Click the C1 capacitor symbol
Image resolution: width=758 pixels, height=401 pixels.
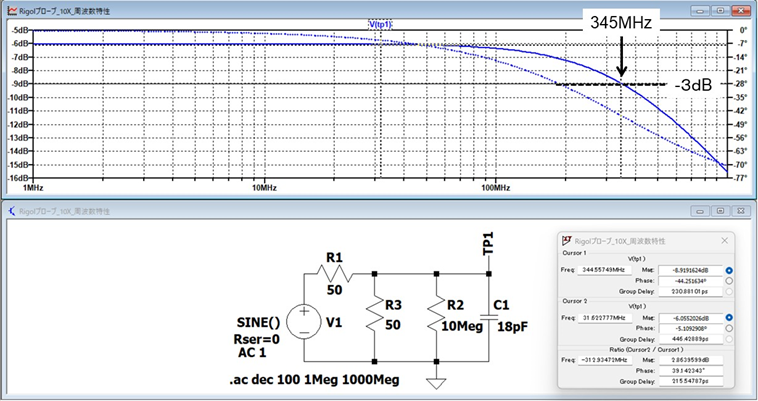point(489,318)
